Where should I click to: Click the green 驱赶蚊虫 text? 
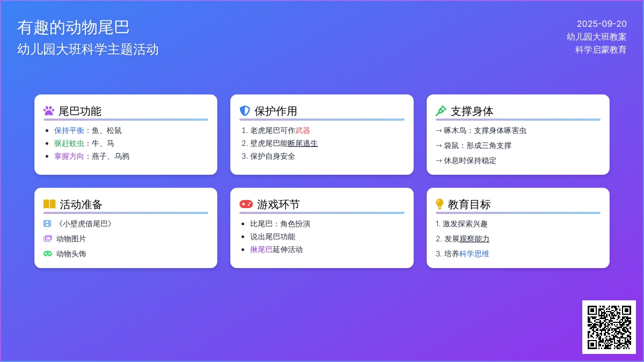[69, 143]
